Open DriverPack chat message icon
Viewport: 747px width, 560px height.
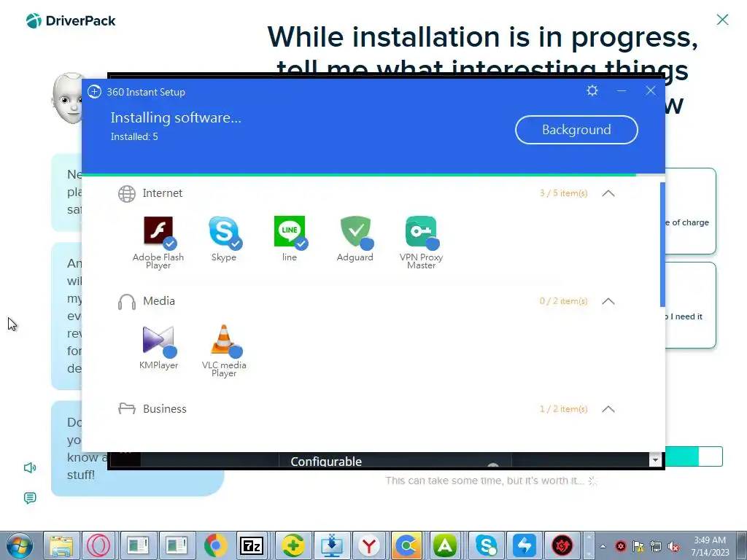click(x=29, y=498)
